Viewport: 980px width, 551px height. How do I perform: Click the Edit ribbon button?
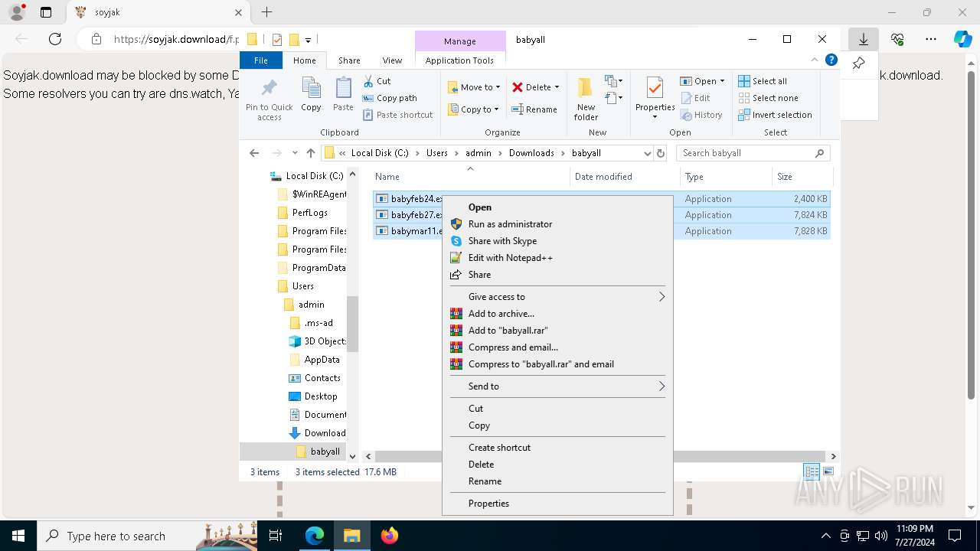(695, 98)
